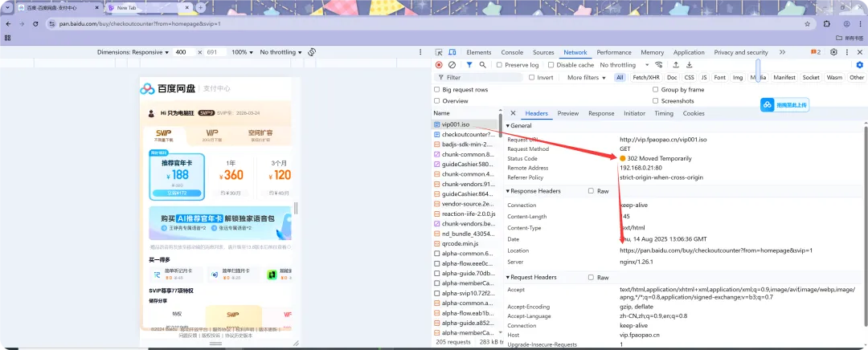
Task: Enable Preserve log checkbox
Action: point(499,65)
